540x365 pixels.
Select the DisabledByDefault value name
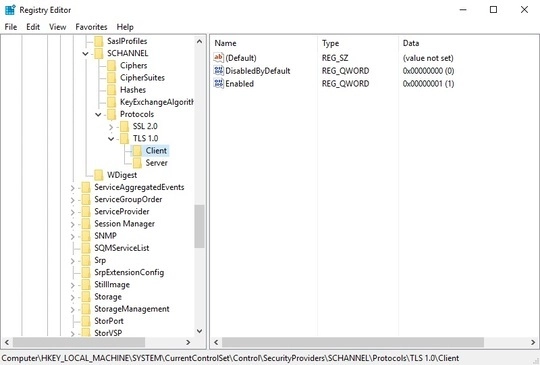[258, 71]
